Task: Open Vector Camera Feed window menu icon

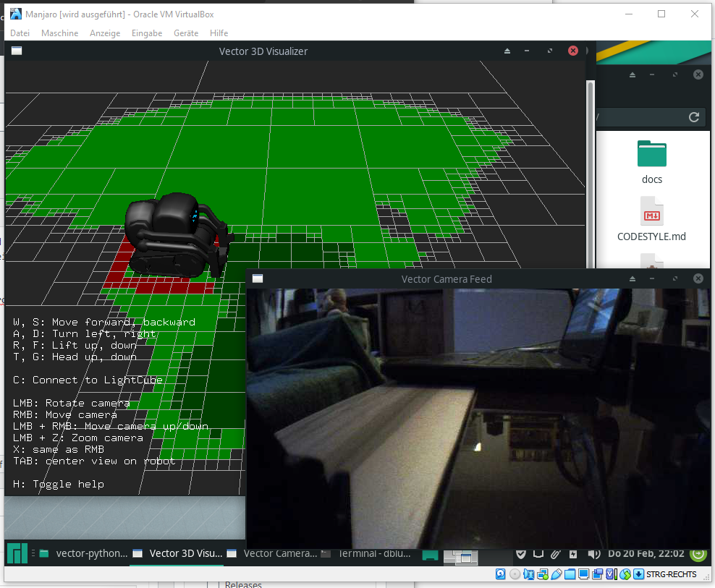Action: pos(258,278)
